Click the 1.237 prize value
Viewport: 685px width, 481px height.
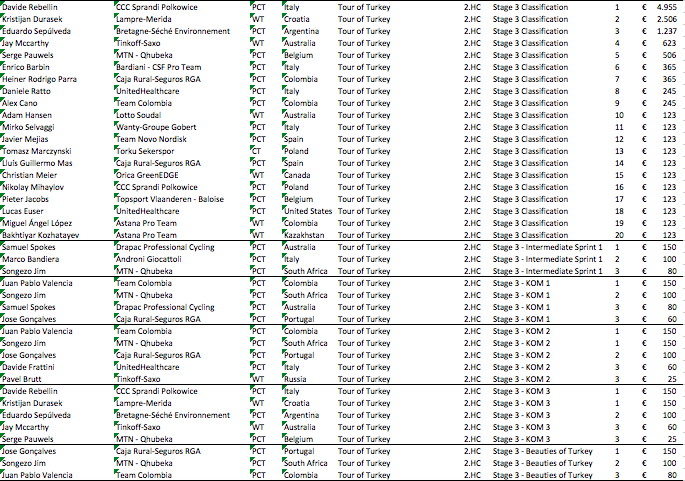point(667,31)
